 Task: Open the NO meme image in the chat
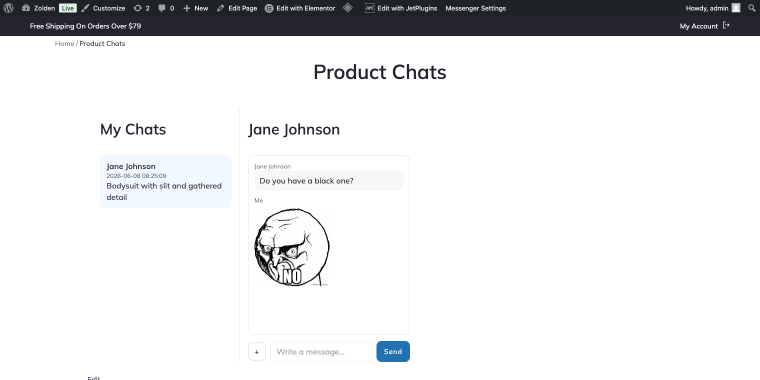(292, 247)
